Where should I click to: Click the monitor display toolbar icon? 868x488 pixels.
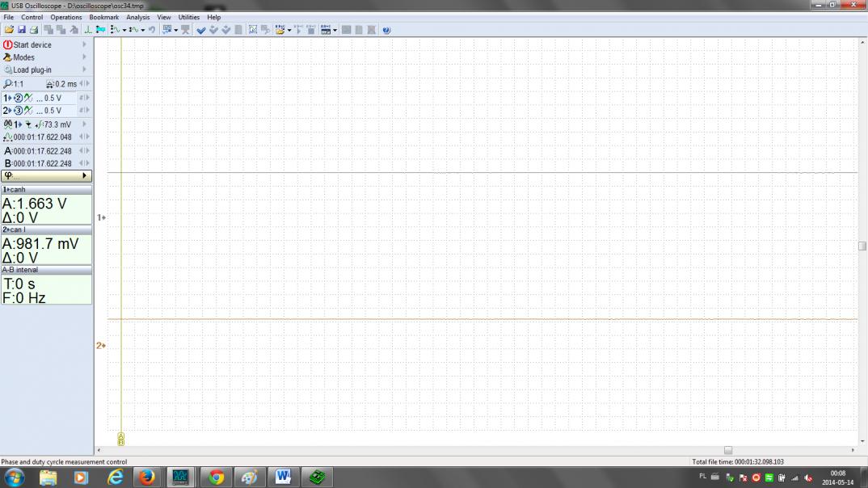pyautogui.click(x=166, y=30)
